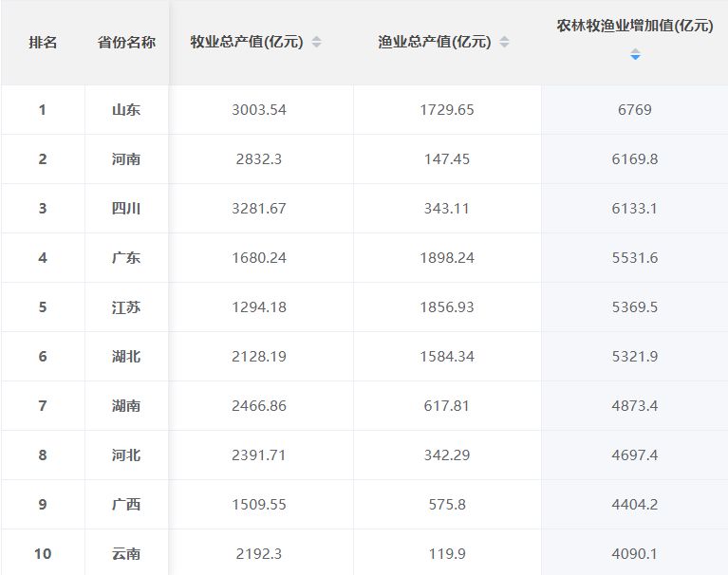The image size is (728, 575).
Task: Click the value 2466.86 in 湖南 row
Action: point(259,405)
